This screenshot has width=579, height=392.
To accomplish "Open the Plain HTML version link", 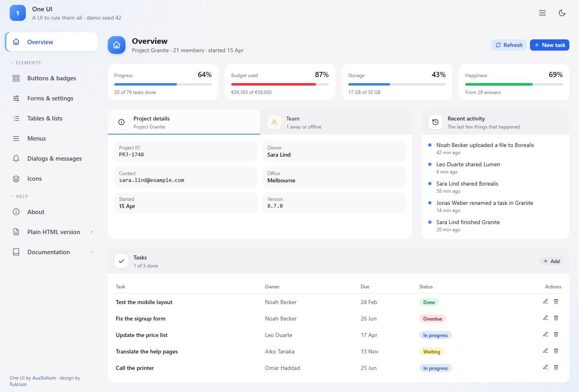I will point(51,232).
